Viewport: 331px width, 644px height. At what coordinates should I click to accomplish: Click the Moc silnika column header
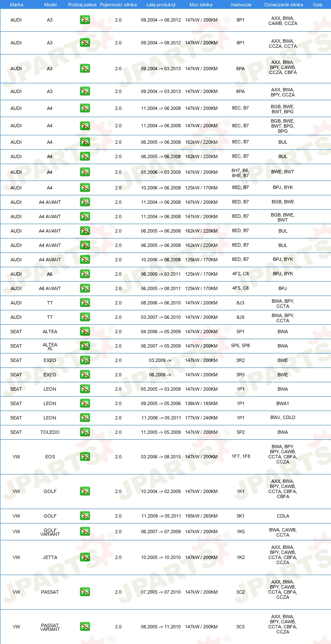click(x=201, y=5)
